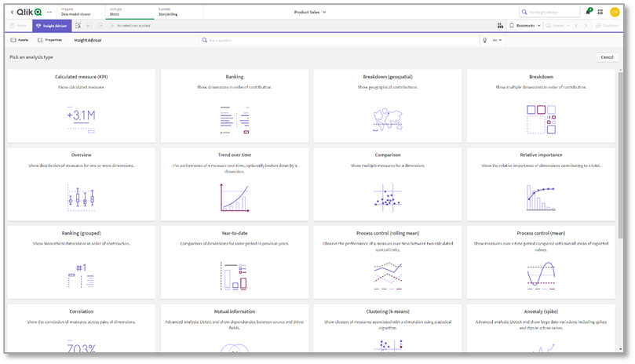Select the Ranking analysis type
This screenshot has height=364, width=635.
pyautogui.click(x=235, y=106)
